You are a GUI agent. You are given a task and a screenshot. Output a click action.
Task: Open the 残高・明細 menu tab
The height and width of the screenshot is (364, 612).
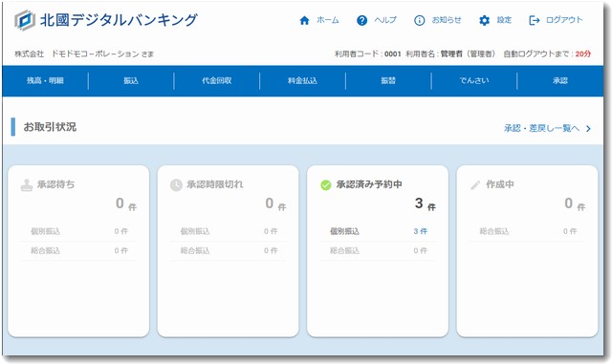45,81
